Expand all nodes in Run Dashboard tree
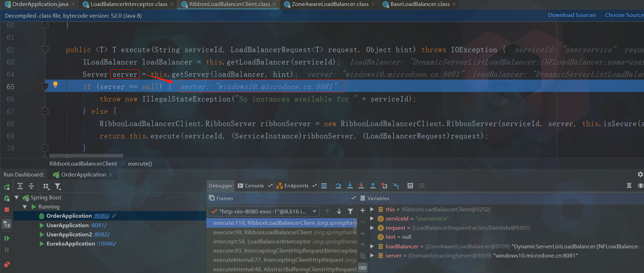 click(x=20, y=186)
